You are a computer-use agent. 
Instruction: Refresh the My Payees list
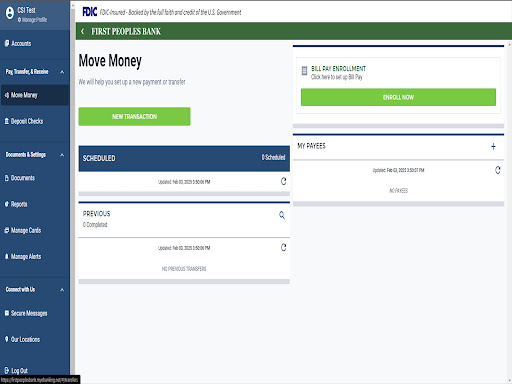pyautogui.click(x=498, y=170)
